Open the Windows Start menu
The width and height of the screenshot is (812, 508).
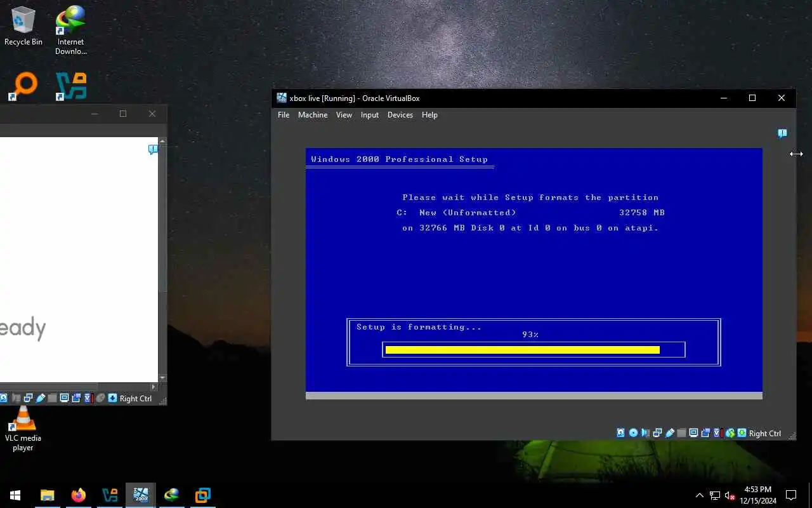(15, 495)
